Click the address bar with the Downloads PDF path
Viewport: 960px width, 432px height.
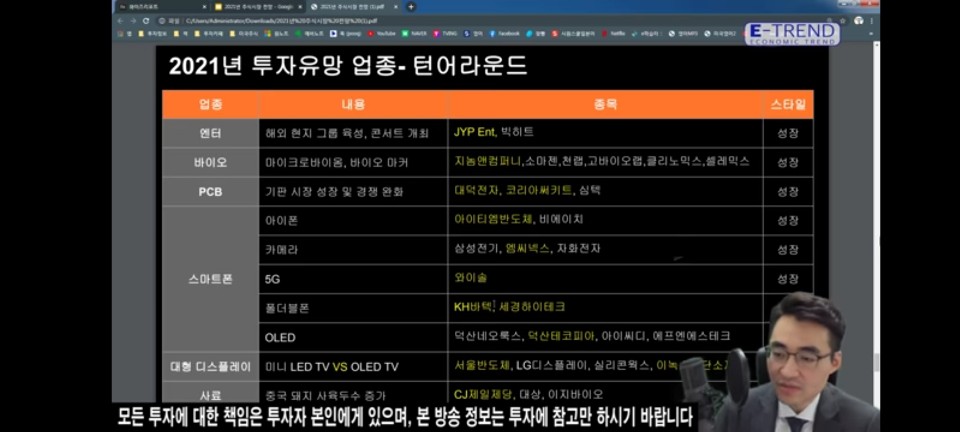click(x=490, y=20)
